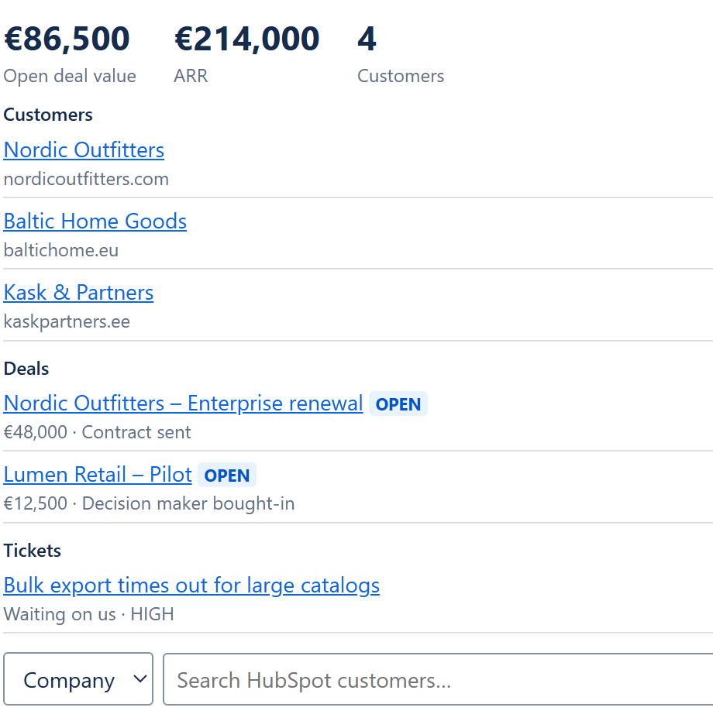Image resolution: width=713 pixels, height=728 pixels.
Task: Open the Nordic Outfitters customer link
Action: coord(84,150)
